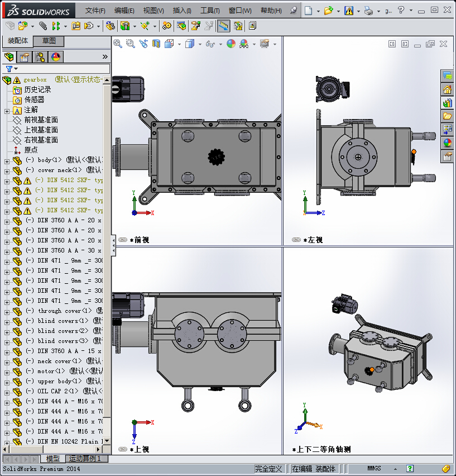
Task: Toggle link views icon beside 左视 label
Action: (x=296, y=240)
